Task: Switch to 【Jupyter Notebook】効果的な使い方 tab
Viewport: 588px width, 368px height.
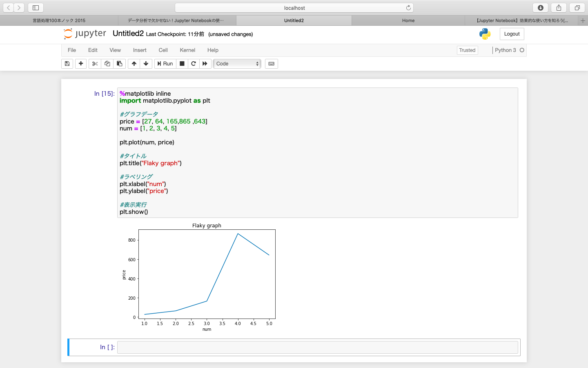Action: point(521,20)
